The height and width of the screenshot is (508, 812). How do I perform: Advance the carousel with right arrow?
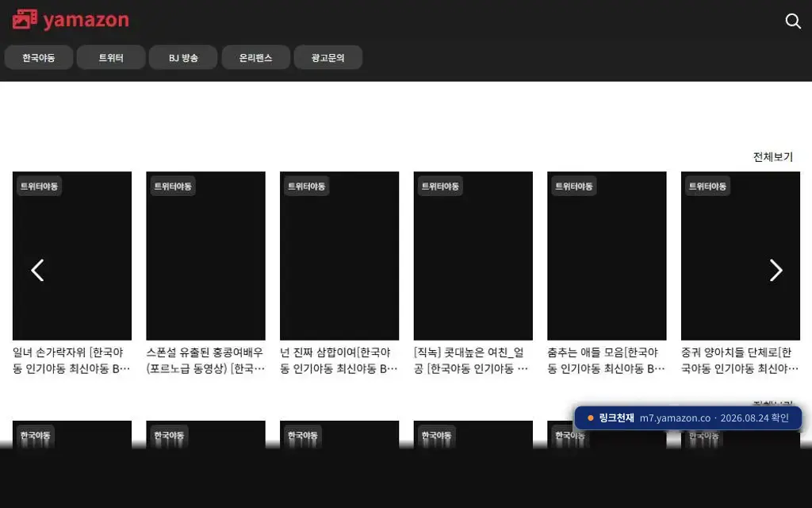776,270
